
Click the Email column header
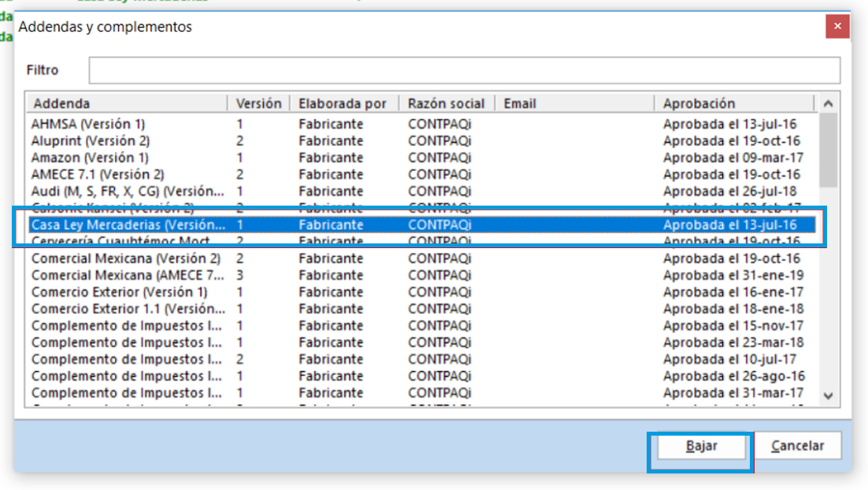pyautogui.click(x=573, y=103)
